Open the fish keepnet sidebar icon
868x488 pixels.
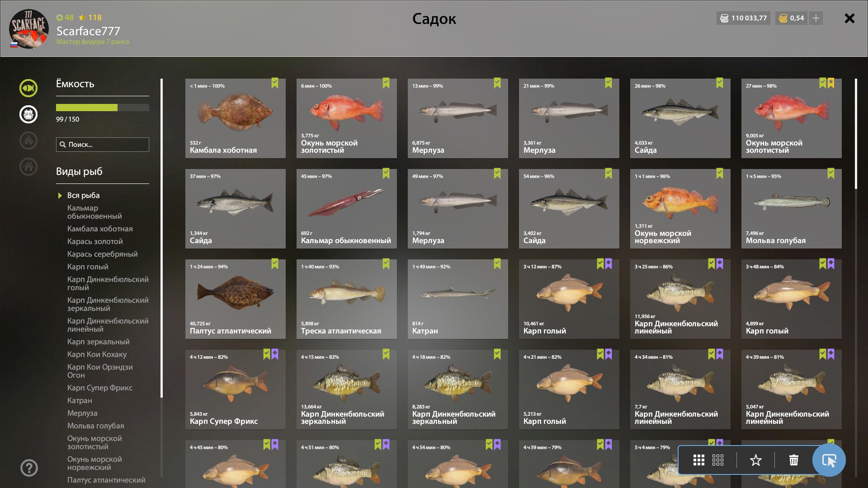28,88
